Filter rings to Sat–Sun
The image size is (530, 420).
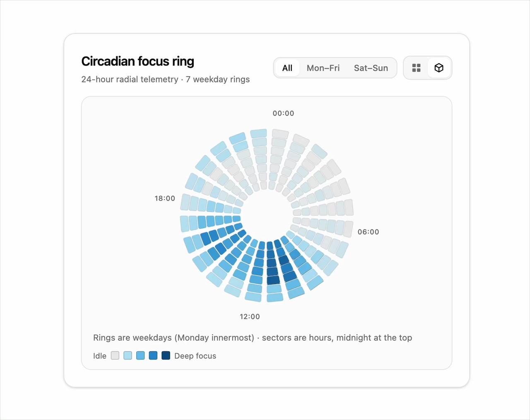pyautogui.click(x=371, y=68)
